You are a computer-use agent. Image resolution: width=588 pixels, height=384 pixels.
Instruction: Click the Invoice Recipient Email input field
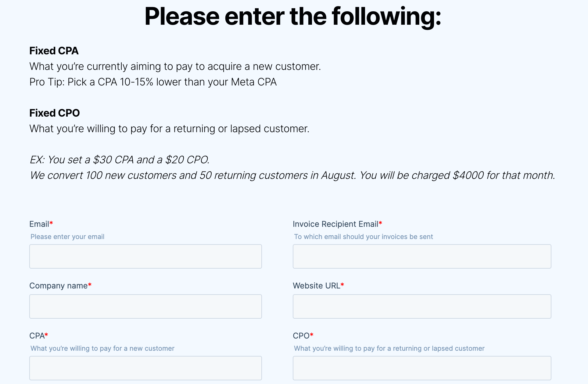421,256
